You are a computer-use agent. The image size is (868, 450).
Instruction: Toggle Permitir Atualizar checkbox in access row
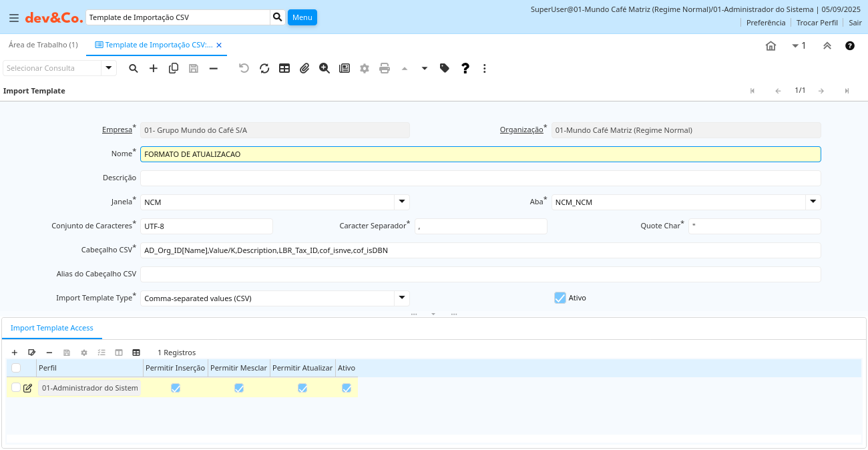point(302,388)
